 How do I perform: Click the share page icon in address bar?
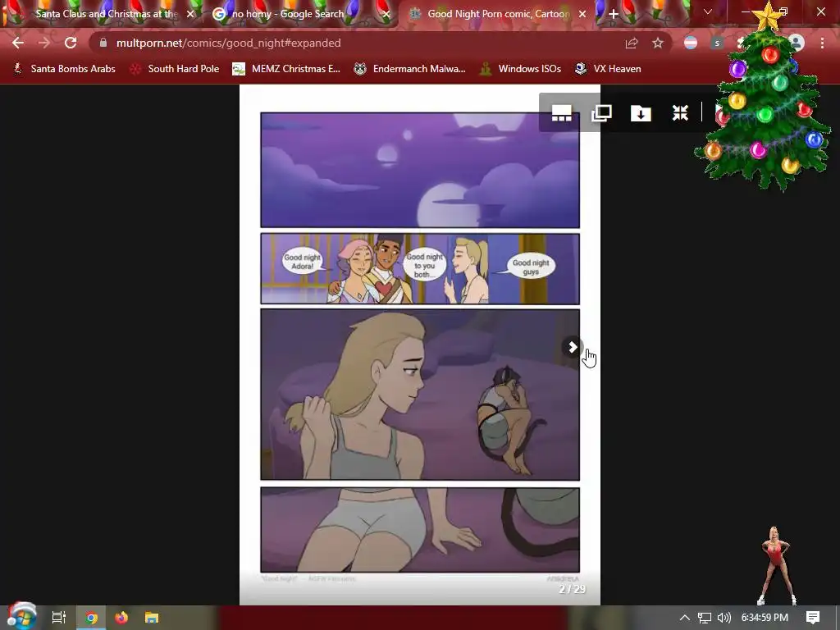point(632,43)
